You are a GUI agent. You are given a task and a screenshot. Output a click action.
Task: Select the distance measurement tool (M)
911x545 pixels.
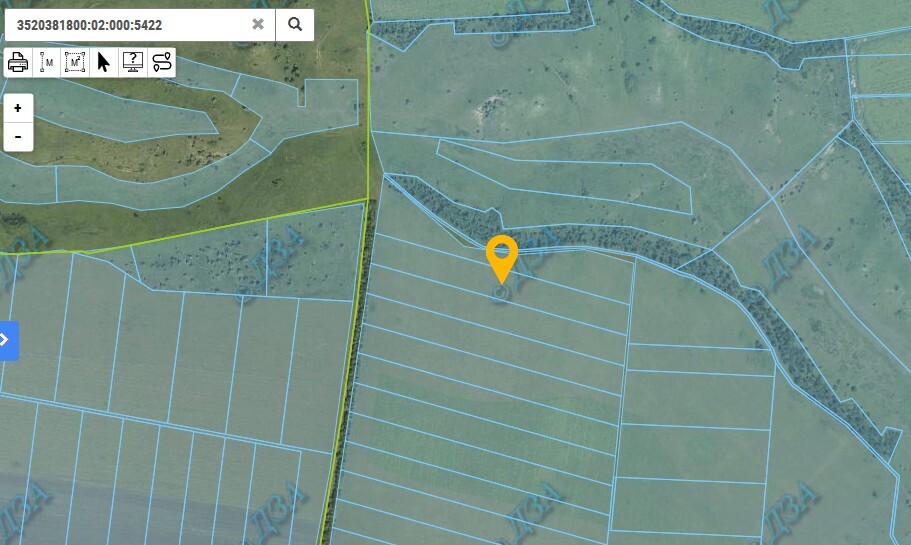coord(46,62)
